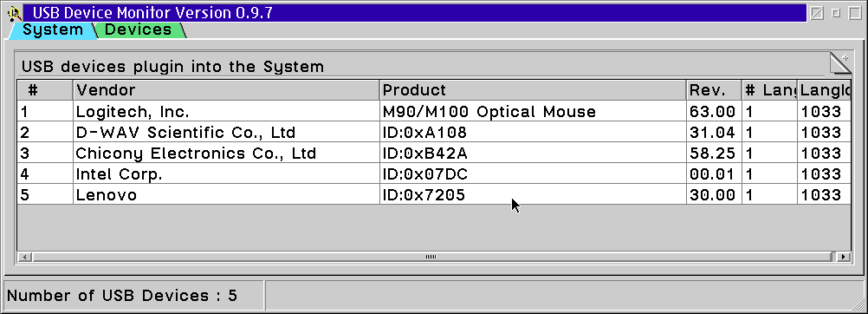
Task: Click the M90/M100 Optical Mouse product cell
Action: pos(533,112)
